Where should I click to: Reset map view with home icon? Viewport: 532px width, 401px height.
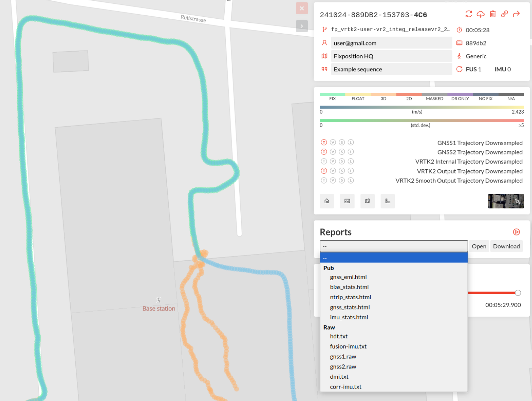[327, 201]
